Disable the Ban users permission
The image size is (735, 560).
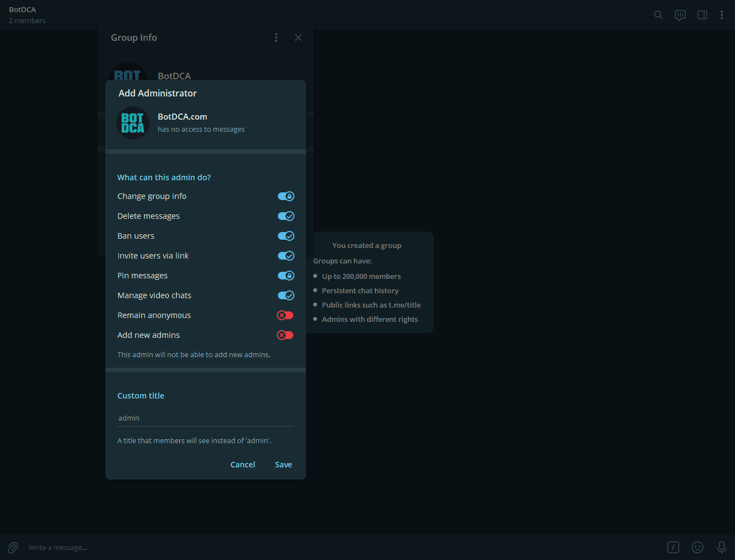click(x=286, y=236)
